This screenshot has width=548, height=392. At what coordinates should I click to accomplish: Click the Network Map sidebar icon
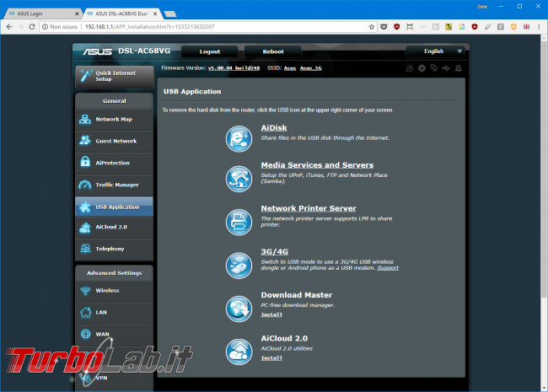pyautogui.click(x=85, y=119)
